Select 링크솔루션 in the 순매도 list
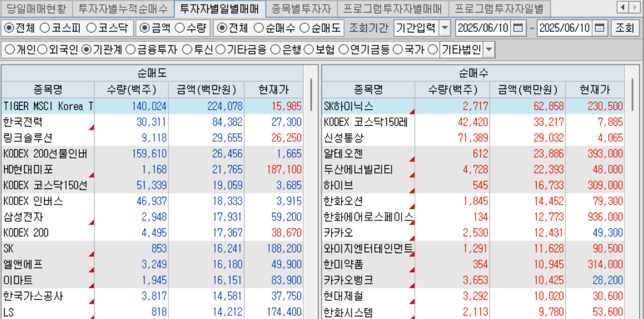This screenshot has height=319, width=644. [x=152, y=138]
